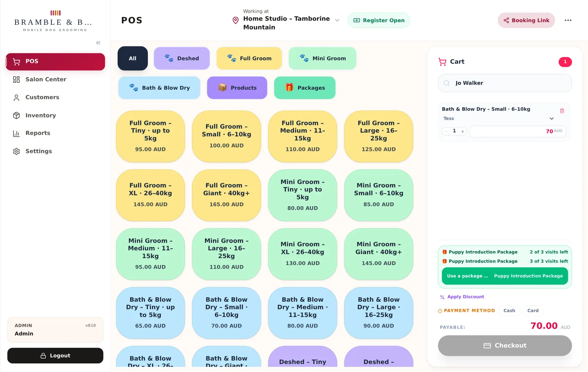This screenshot has width=588, height=372.
Task: Click the box icon on Products filter
Action: [x=223, y=88]
